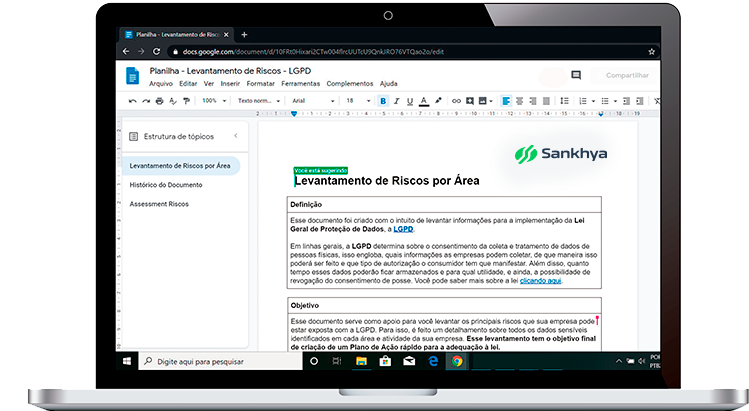Open the Arquivo menu
Viewport: 749px width, 411px height.
click(161, 84)
